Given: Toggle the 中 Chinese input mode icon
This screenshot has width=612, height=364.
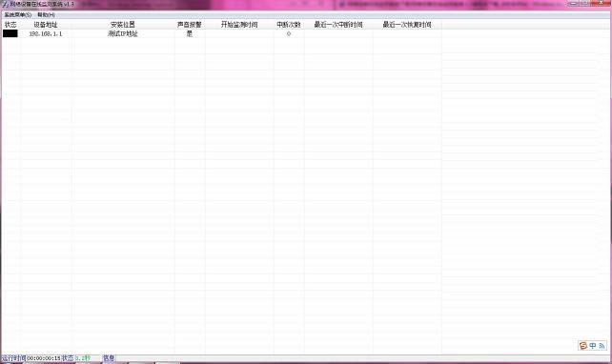Looking at the screenshot, I should (x=593, y=346).
